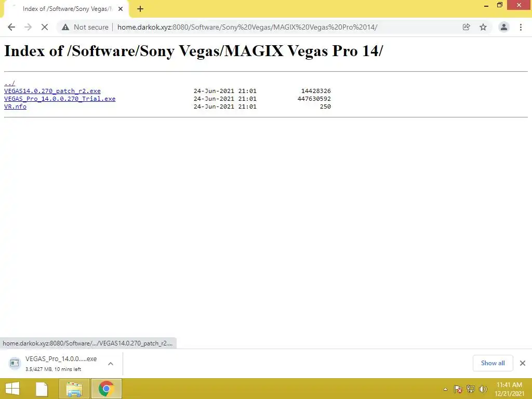Screen dimensions: 532x399
Task: Click the page heading Index of /Software
Action: pyautogui.click(x=193, y=51)
